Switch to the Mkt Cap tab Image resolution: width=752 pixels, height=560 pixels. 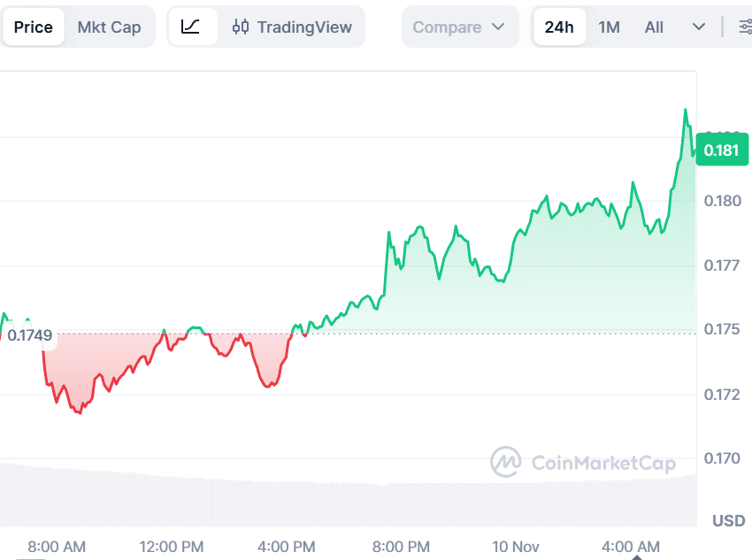coord(109,27)
